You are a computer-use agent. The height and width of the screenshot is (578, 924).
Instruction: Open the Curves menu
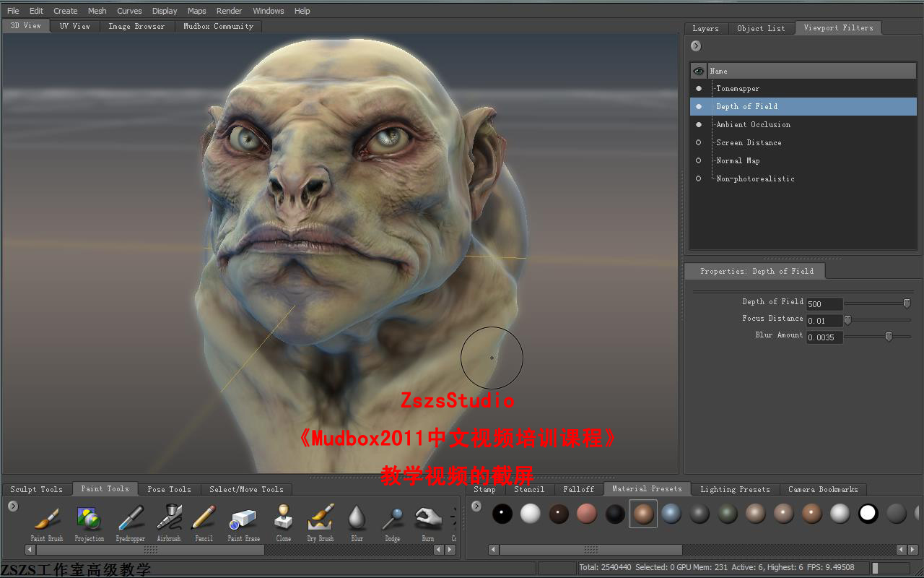129,11
